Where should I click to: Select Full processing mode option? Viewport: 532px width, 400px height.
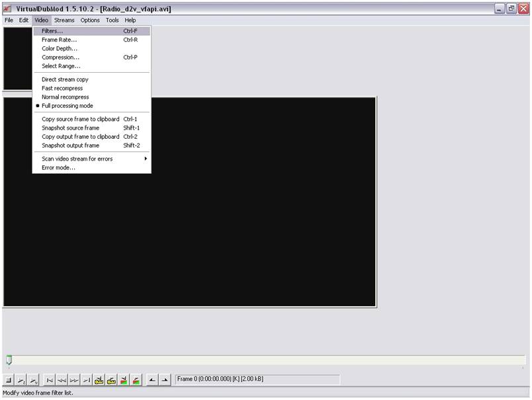pos(91,106)
